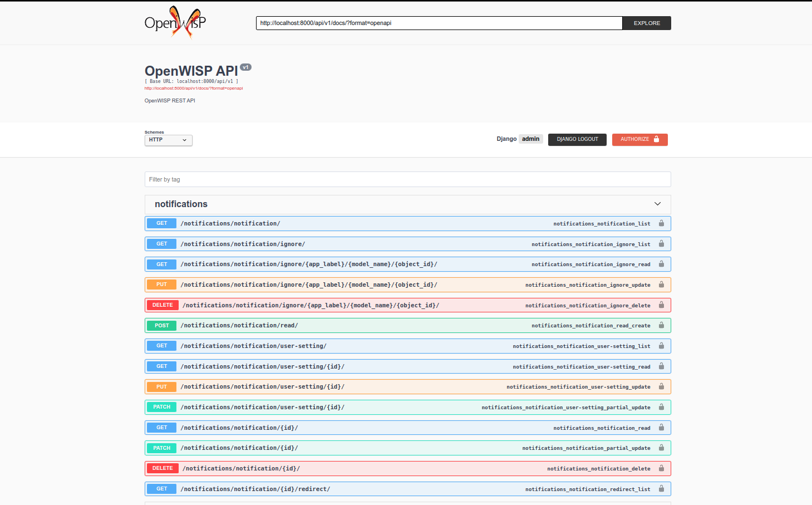This screenshot has height=505, width=812.
Task: Expand DELETE /notifications/notification/{id}/ endpoint
Action: (x=408, y=468)
